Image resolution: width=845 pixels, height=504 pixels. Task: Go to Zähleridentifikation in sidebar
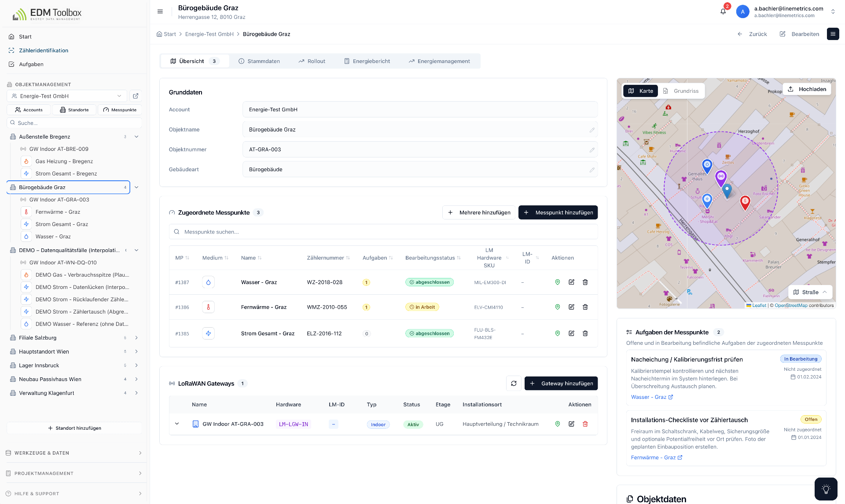tap(44, 51)
